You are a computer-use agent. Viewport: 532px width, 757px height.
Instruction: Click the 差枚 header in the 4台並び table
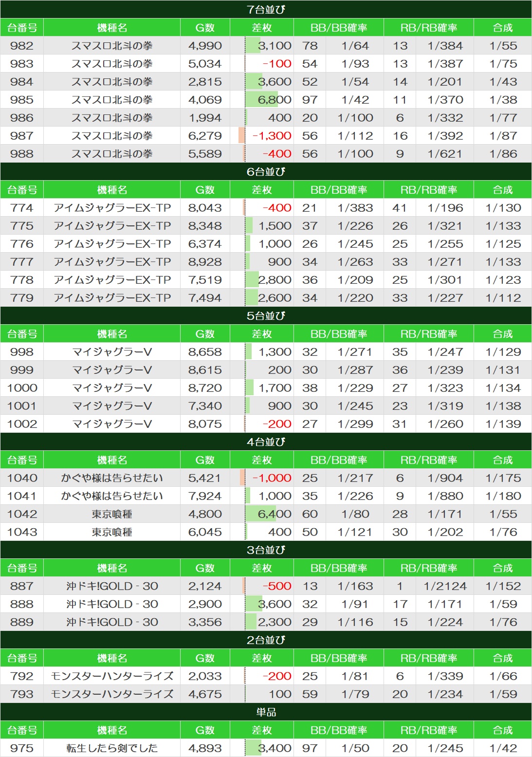coord(262,460)
